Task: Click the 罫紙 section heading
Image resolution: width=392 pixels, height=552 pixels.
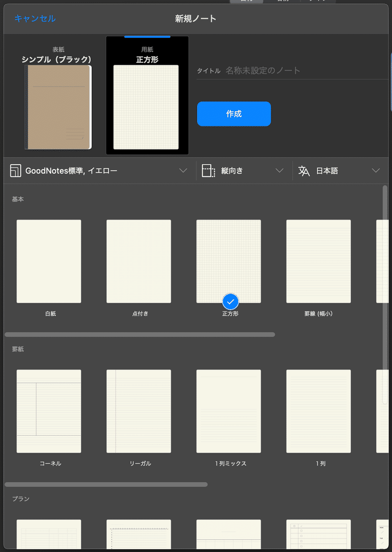Action: (18, 349)
